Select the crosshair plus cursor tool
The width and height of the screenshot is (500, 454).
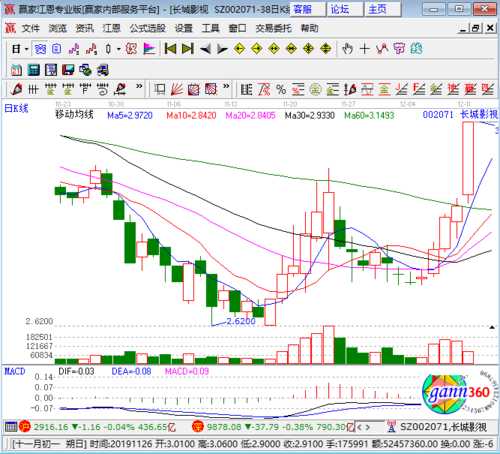365,49
